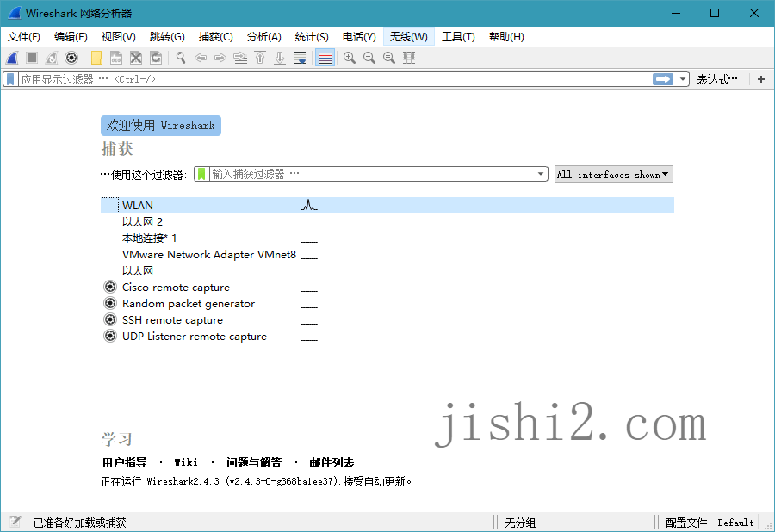Open the 分析(A) menu
The width and height of the screenshot is (775, 532).
(x=264, y=36)
